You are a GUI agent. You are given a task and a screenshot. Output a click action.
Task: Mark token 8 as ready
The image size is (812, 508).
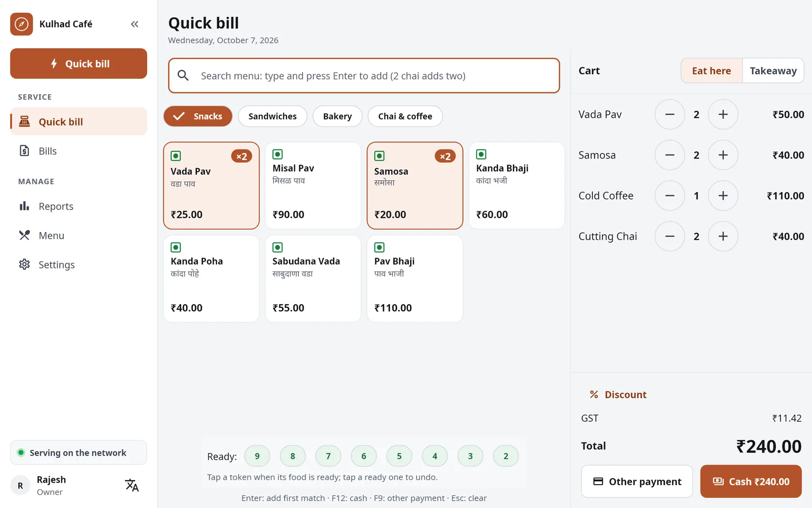[293, 456]
